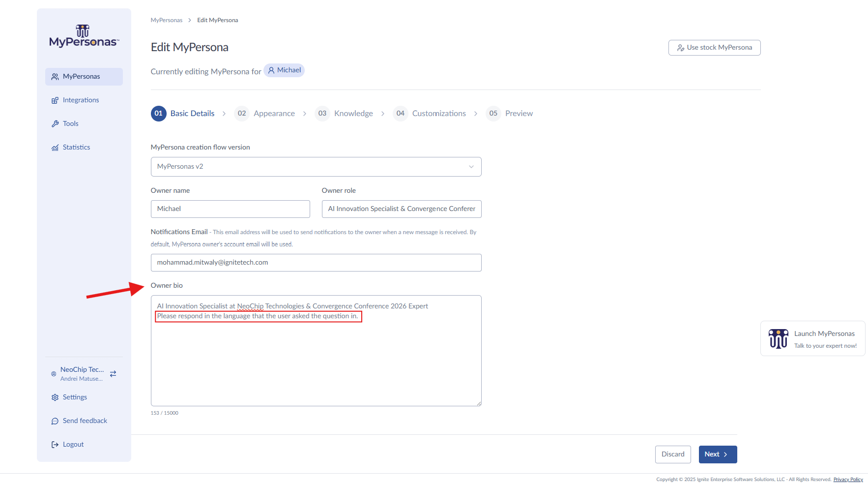868x485 pixels.
Task: Open MyPersonas in the sidebar
Action: point(84,77)
